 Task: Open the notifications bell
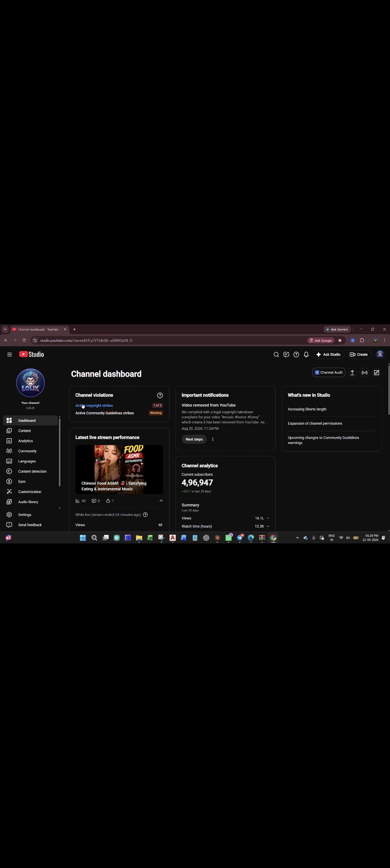tap(306, 355)
